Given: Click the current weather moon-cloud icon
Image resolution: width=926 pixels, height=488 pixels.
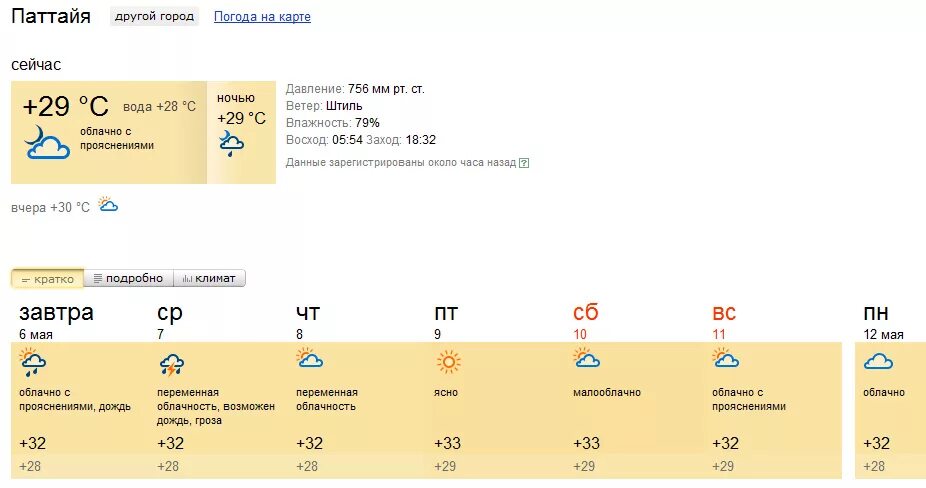Looking at the screenshot, I should (47, 142).
